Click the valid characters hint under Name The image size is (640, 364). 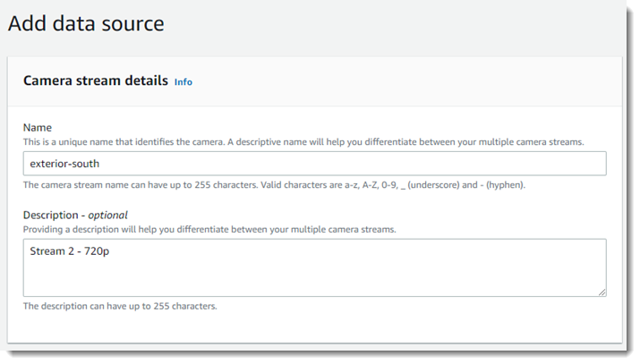273,185
